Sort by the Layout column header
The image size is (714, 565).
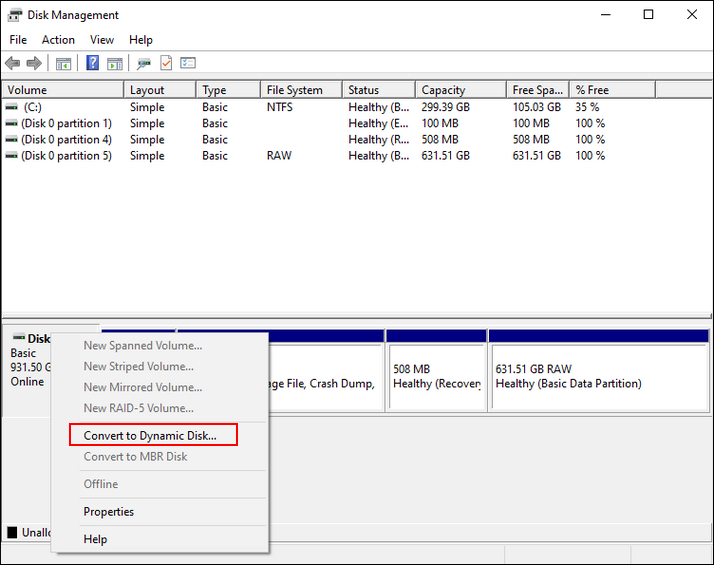click(160, 90)
